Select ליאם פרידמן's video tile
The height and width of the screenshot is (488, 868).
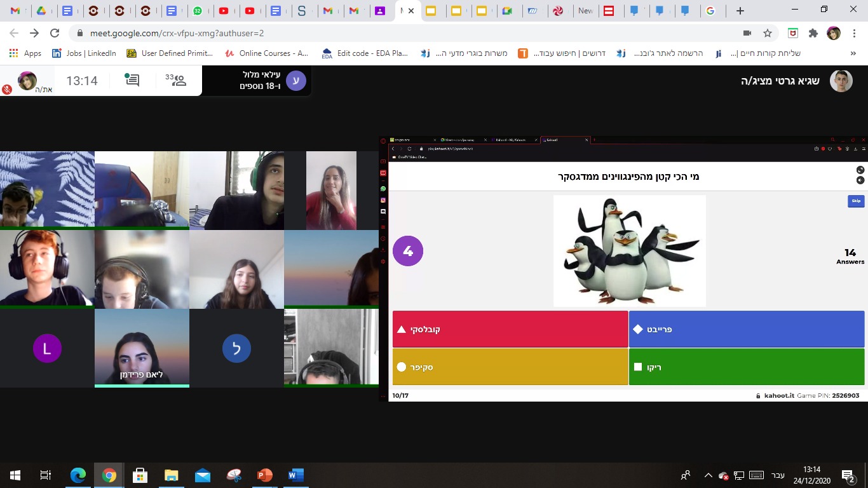(142, 348)
